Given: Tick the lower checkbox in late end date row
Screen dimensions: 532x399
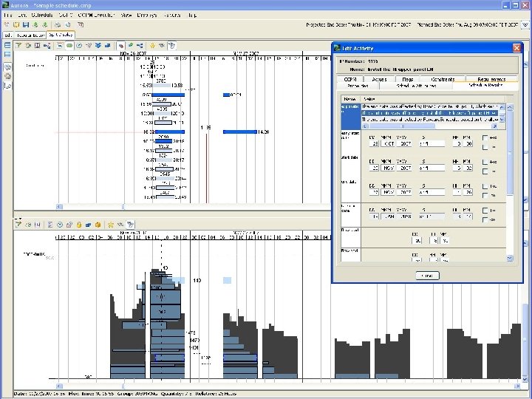Looking at the screenshot, I should [485, 220].
